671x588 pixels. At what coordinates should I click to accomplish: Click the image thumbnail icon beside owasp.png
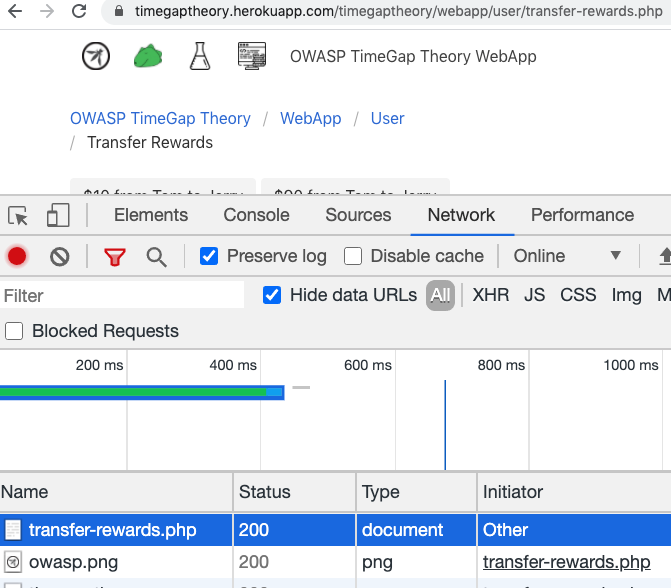(x=13, y=562)
